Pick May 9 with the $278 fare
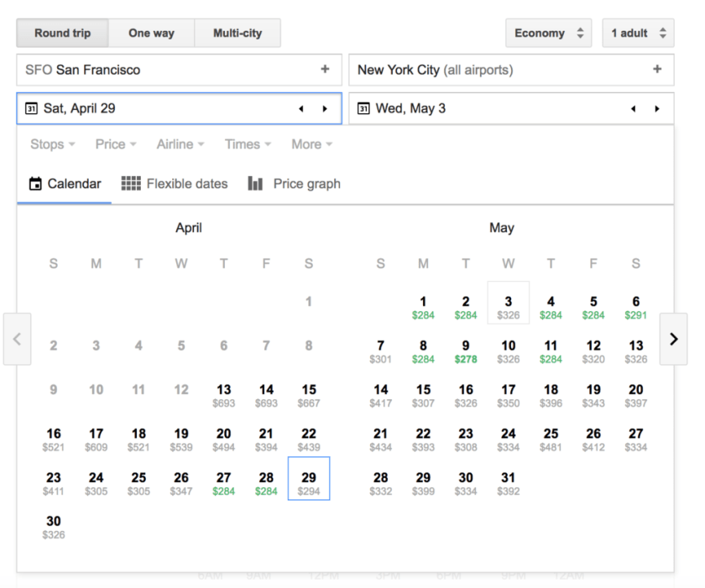This screenshot has width=705, height=588. tap(466, 351)
